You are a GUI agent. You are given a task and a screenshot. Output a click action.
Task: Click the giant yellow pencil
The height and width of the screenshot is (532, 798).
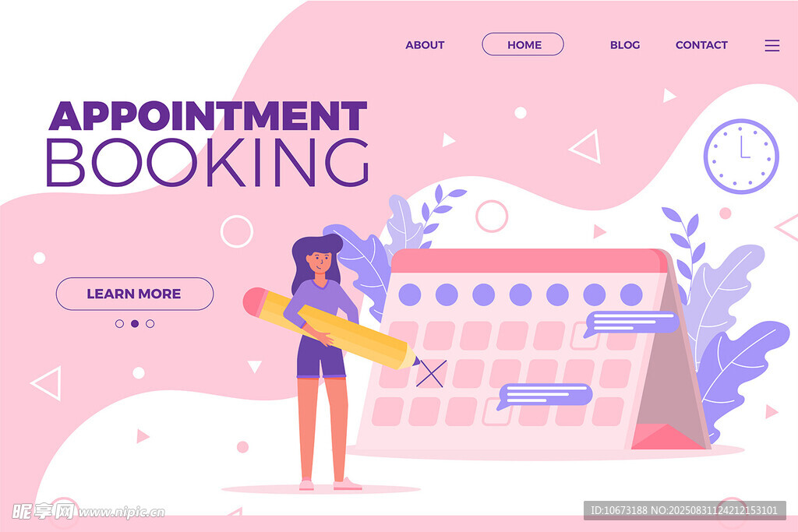(x=330, y=329)
